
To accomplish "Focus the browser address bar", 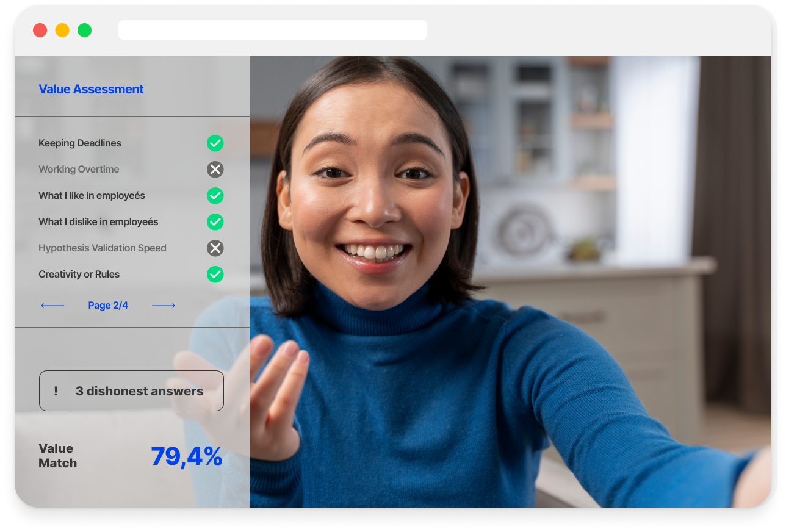I will (273, 30).
